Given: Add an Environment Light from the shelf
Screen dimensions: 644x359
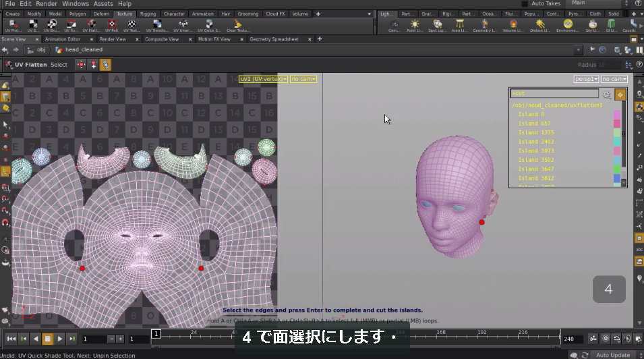Looking at the screenshot, I should [x=568, y=26].
